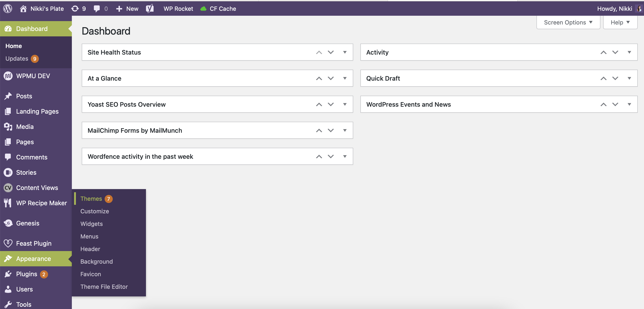
Task: Move Site Health Status box up
Action: click(319, 52)
